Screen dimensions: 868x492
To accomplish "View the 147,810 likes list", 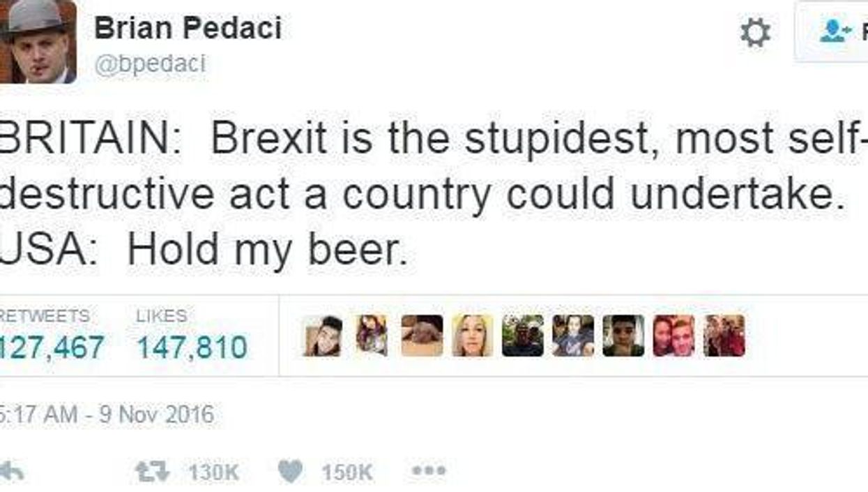I will (192, 346).
